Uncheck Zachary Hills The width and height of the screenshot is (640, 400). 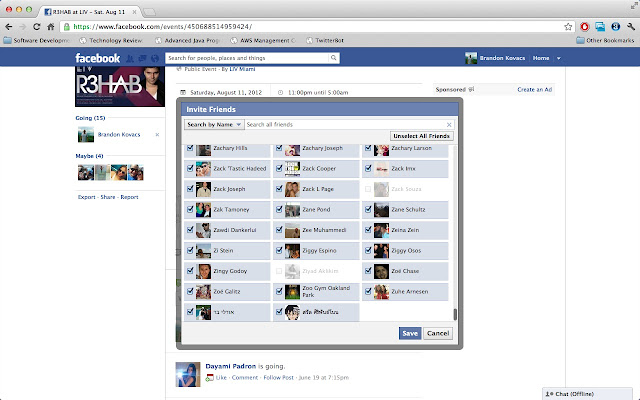(190, 148)
